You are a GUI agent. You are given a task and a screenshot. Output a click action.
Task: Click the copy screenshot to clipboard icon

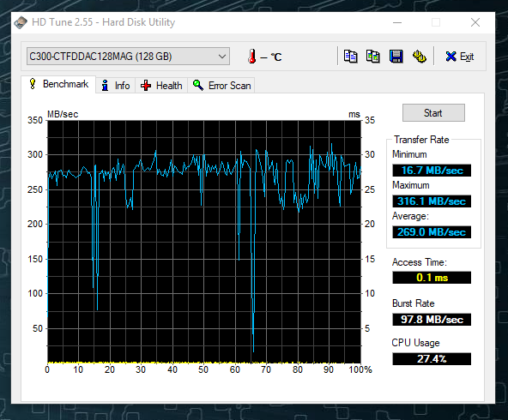point(373,57)
